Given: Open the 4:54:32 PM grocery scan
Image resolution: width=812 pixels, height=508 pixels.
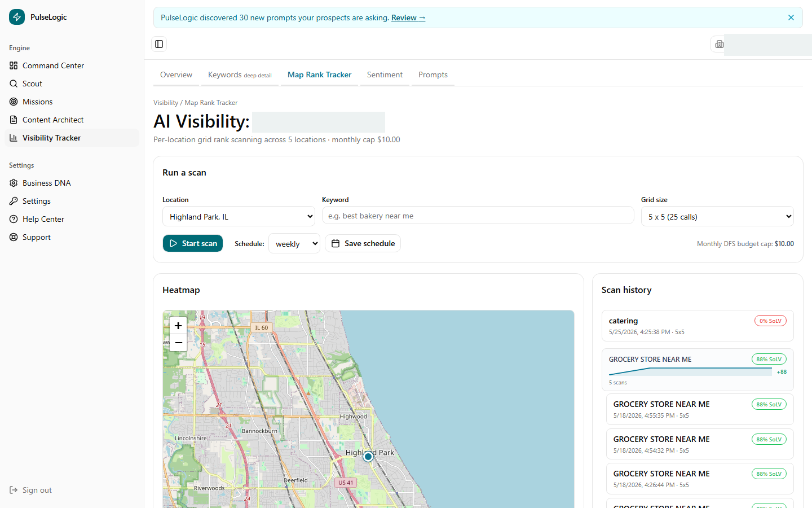Looking at the screenshot, I should pos(700,444).
